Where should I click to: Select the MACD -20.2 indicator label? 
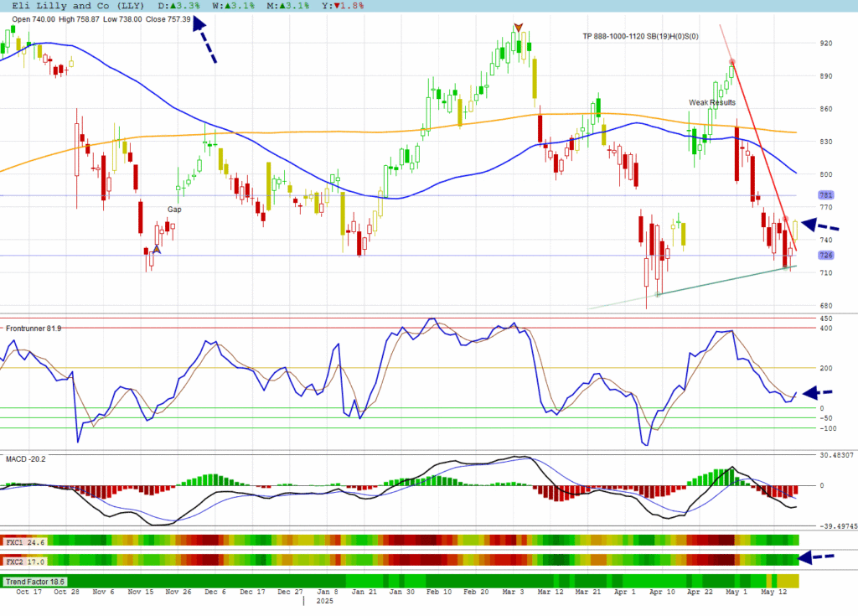tap(26, 458)
